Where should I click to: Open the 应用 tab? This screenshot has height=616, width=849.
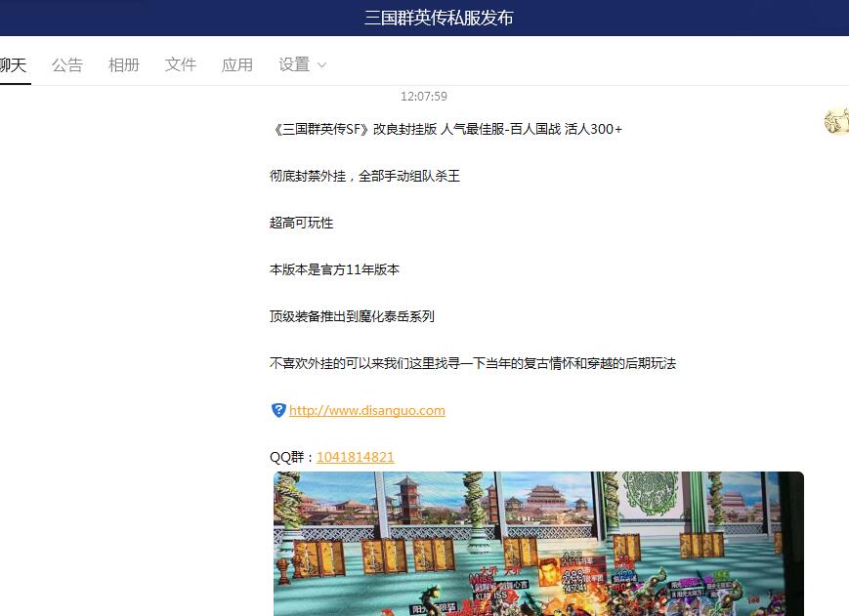tap(237, 64)
